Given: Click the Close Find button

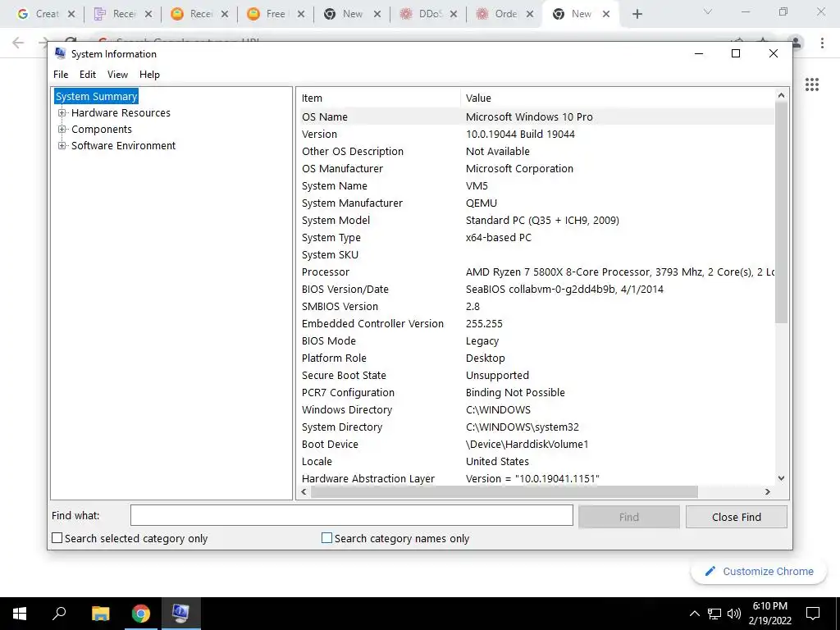Looking at the screenshot, I should coord(736,517).
